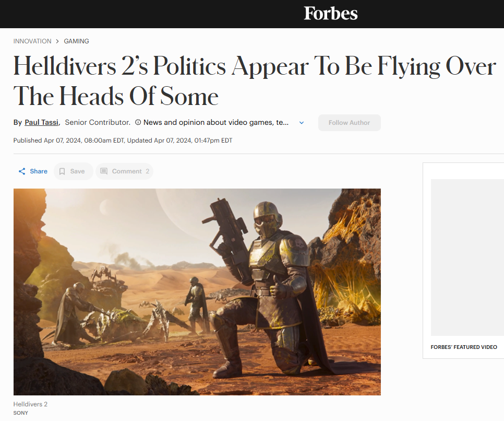Open Paul Tassi's author page
Viewport: 504px width, 421px height.
[x=41, y=122]
